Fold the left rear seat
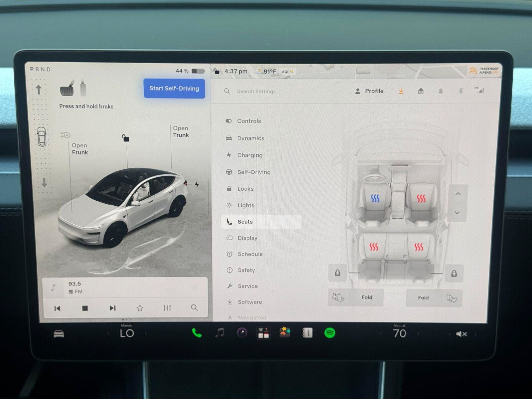Viewport: 532px width, 399px height. (355, 297)
